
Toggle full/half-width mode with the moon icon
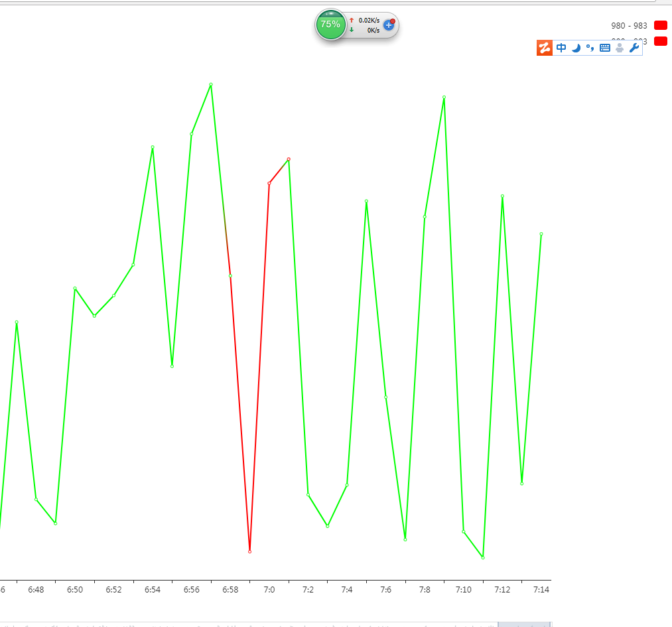pyautogui.click(x=576, y=48)
